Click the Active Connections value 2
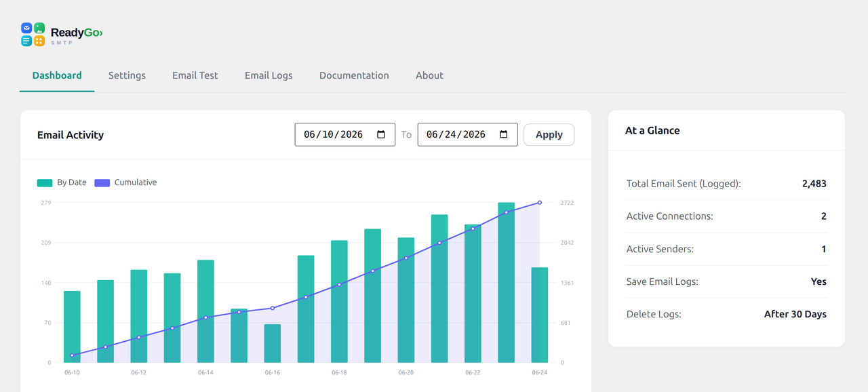 824,216
